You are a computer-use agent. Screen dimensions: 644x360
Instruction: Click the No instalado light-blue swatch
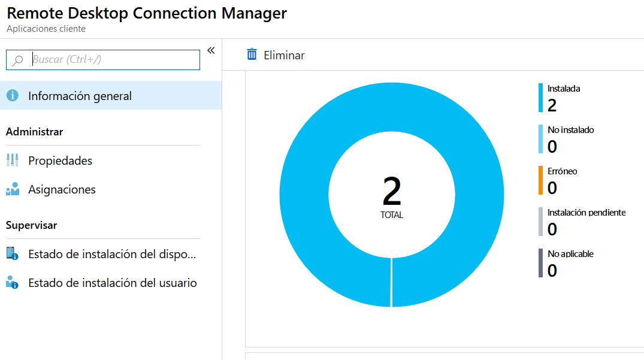pyautogui.click(x=540, y=139)
